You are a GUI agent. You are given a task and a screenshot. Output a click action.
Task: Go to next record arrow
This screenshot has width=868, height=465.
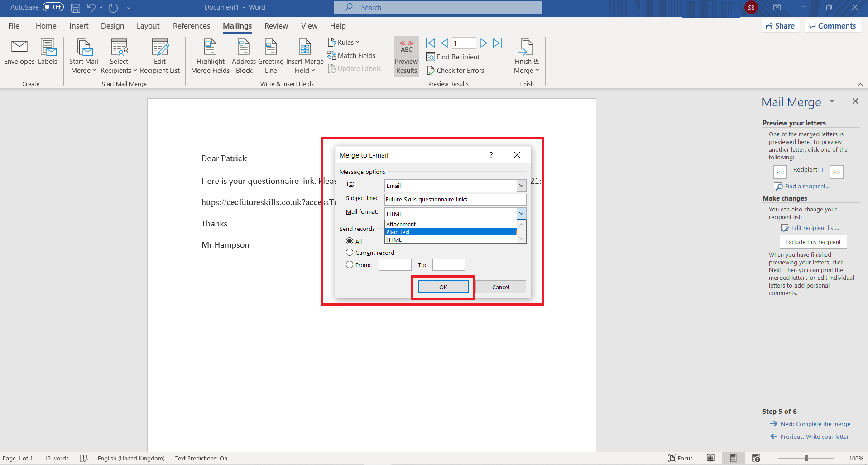click(484, 43)
